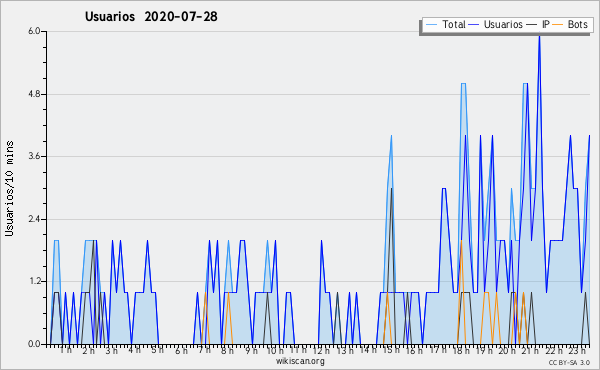Screen dimensions: 600x370
Task: Click the '16 h' x-axis label
Action: pyautogui.click(x=414, y=350)
